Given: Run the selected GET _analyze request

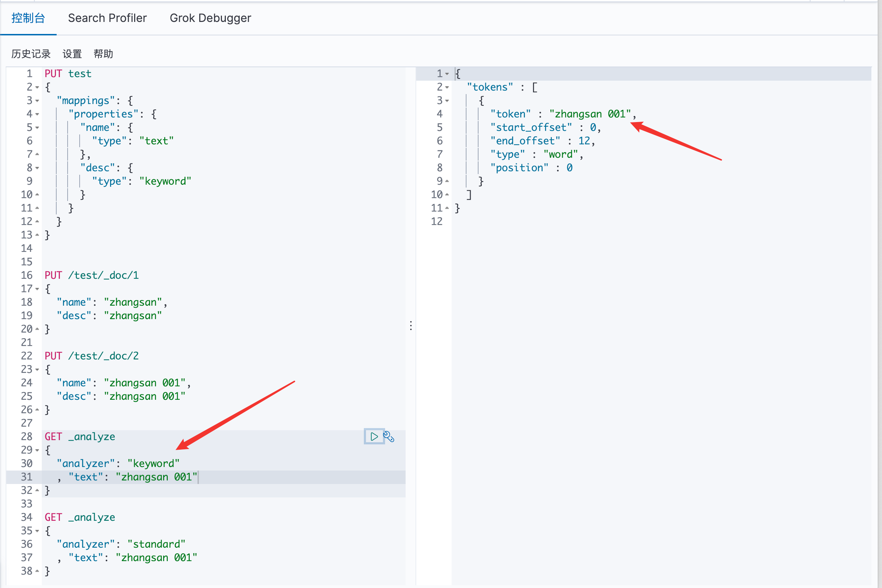Looking at the screenshot, I should (374, 437).
